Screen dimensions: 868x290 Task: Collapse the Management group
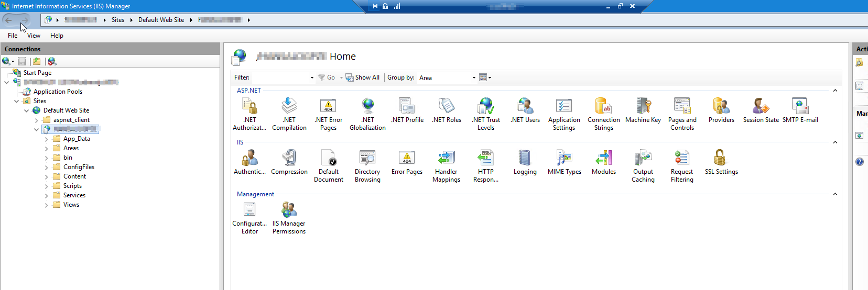click(835, 194)
